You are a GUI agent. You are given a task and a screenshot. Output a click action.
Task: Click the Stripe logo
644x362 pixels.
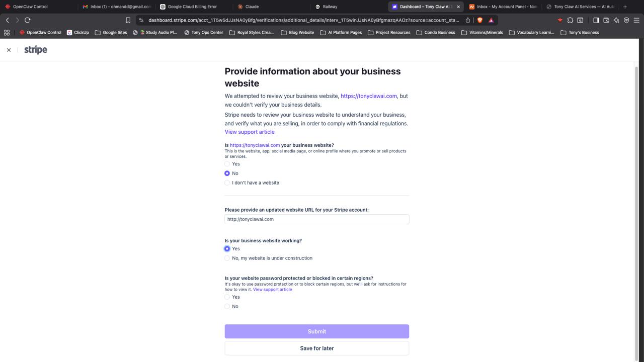tap(36, 50)
